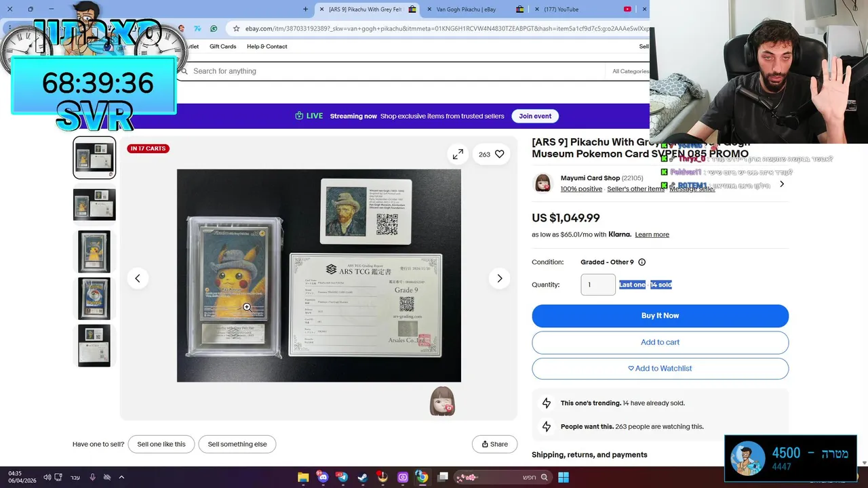The height and width of the screenshot is (488, 868).
Task: Open Help & Contact in eBay menu
Action: [267, 46]
